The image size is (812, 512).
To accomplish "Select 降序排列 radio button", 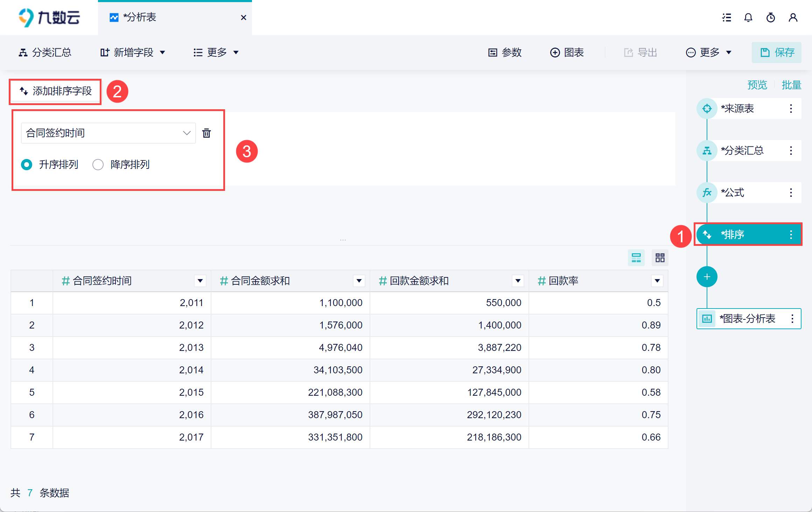I will (98, 165).
